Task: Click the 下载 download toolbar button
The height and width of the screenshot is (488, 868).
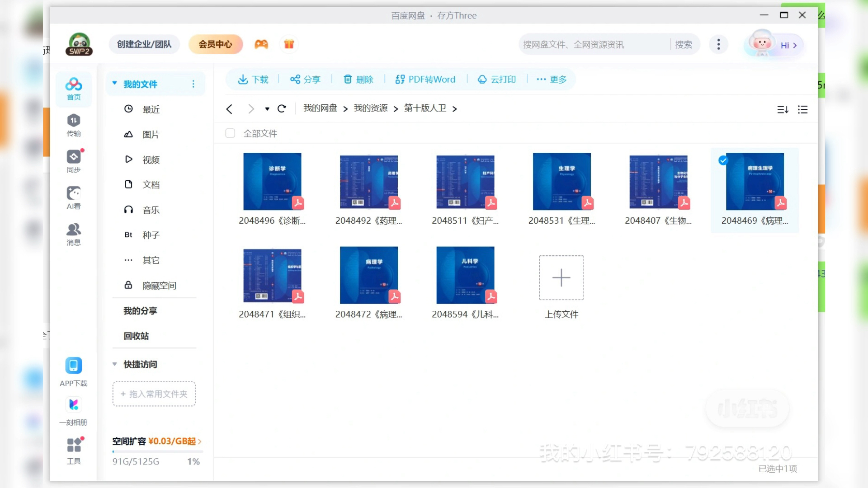Action: point(253,80)
